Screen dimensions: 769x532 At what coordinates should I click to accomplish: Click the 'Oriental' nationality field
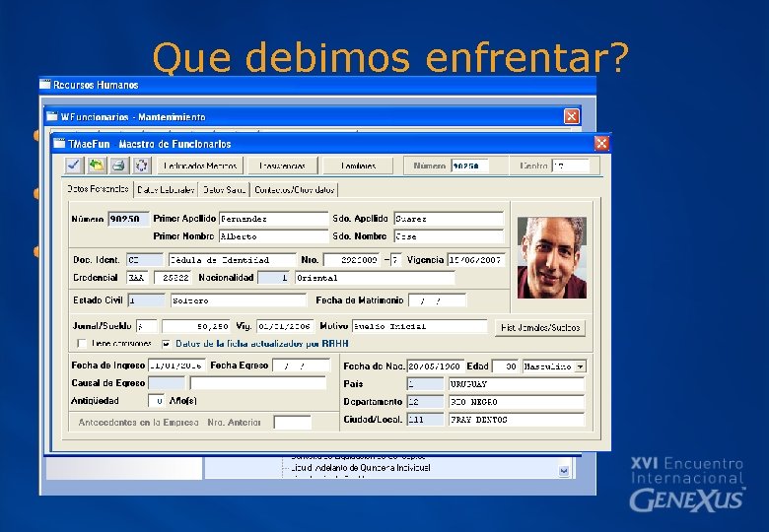(375, 278)
